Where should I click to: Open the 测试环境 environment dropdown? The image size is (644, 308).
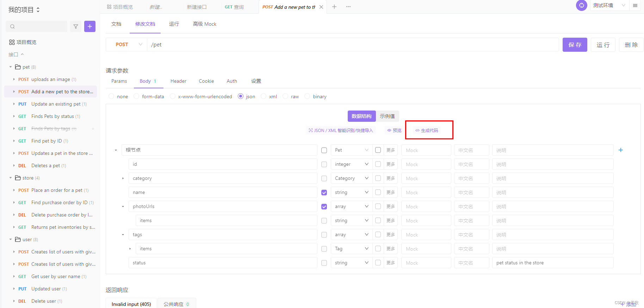(x=609, y=5)
